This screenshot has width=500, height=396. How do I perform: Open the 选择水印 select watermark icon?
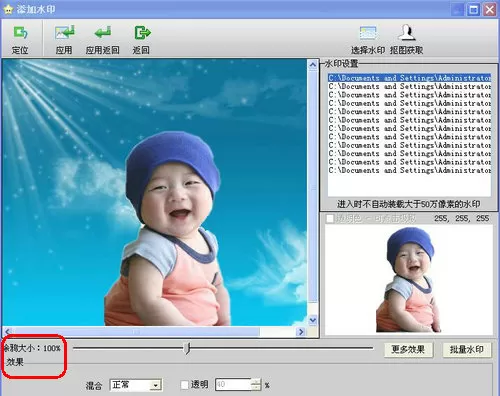(368, 33)
